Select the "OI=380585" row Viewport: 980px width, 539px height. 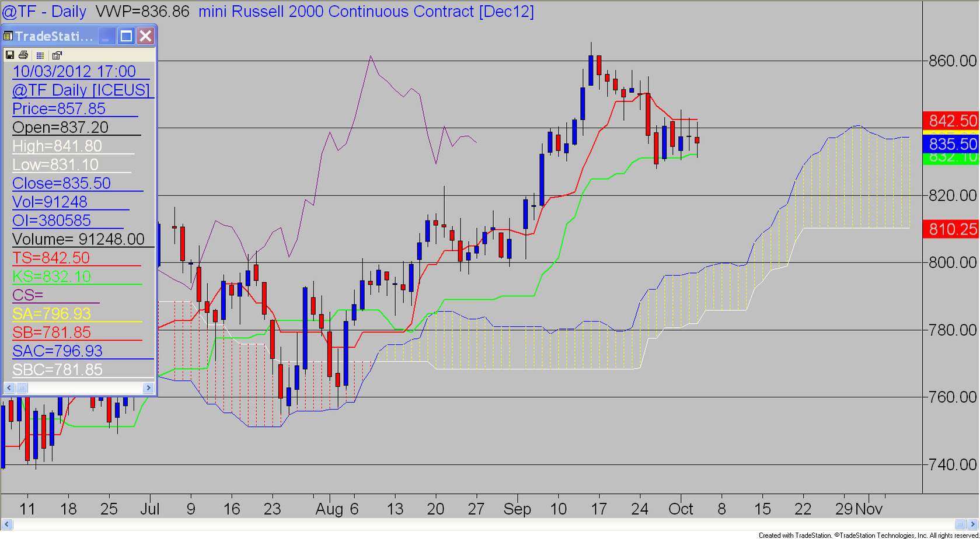click(68, 220)
